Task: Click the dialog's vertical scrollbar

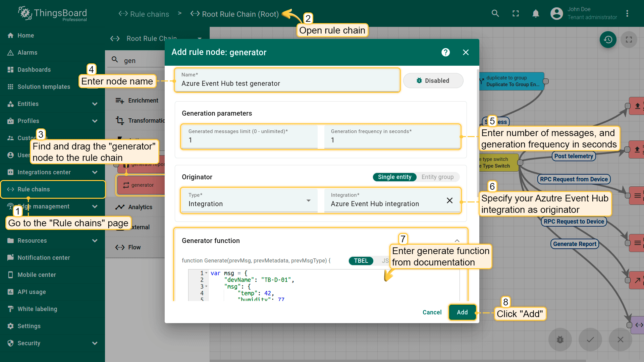Action: pos(478,134)
